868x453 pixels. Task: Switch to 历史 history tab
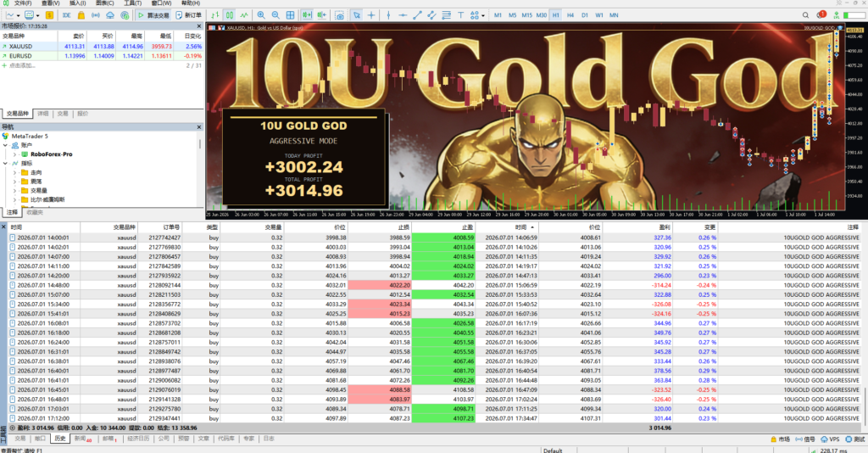click(60, 439)
